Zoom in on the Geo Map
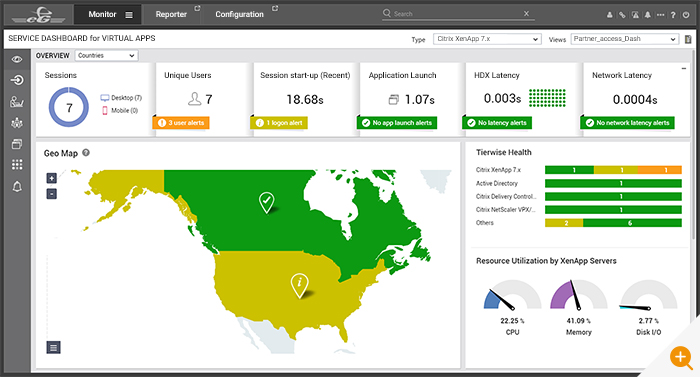This screenshot has width=700, height=377. tap(52, 178)
